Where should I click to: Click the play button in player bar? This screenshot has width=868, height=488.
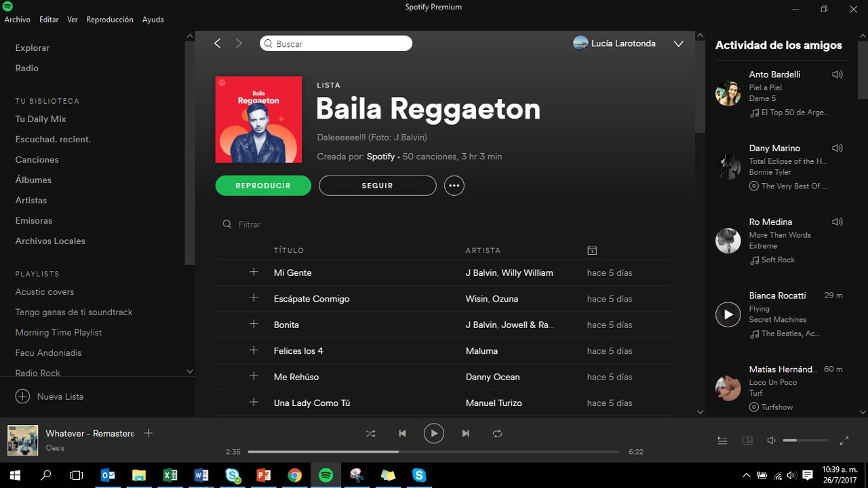point(434,433)
